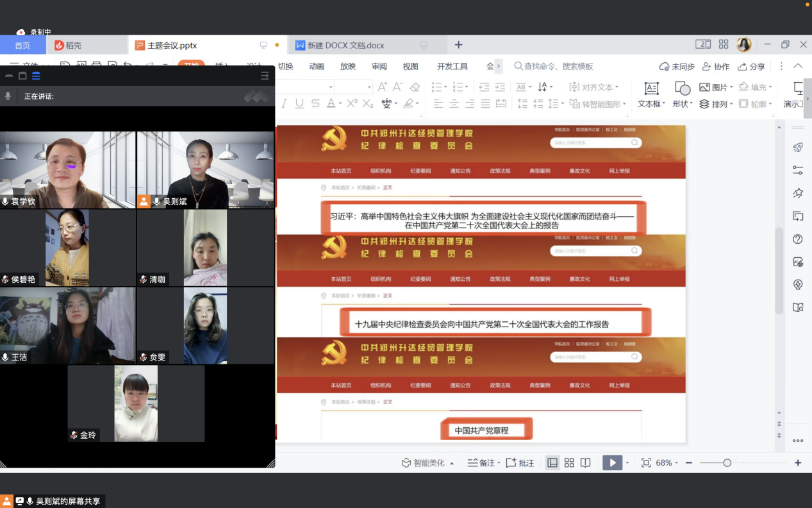Viewport: 812px width, 508px height.
Task: Click the book icon in right sidebar
Action: tap(798, 307)
